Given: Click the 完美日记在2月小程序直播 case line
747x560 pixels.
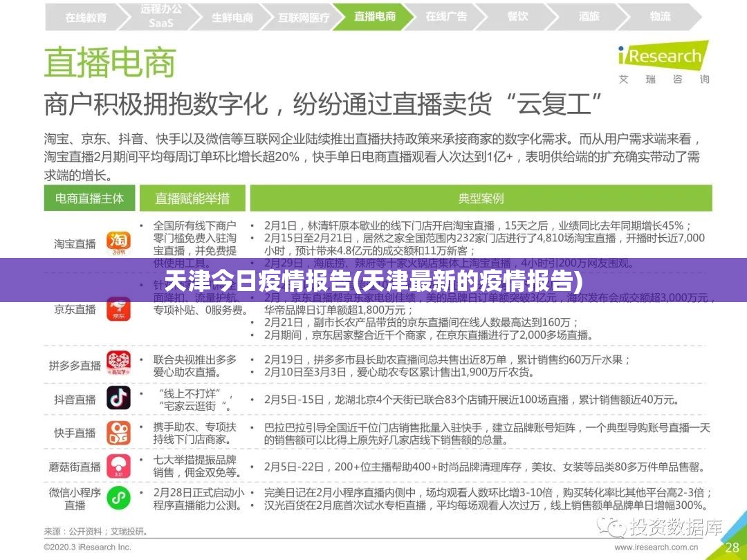Looking at the screenshot, I should tap(488, 492).
